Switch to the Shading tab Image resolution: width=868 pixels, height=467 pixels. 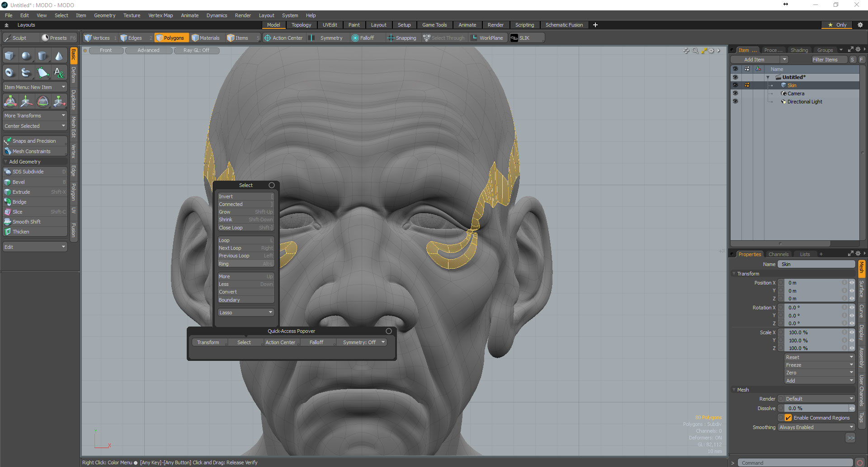tap(799, 50)
